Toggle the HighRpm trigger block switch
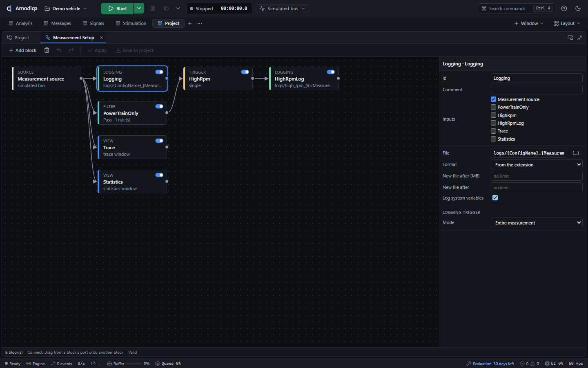The image size is (588, 368). pyautogui.click(x=245, y=72)
